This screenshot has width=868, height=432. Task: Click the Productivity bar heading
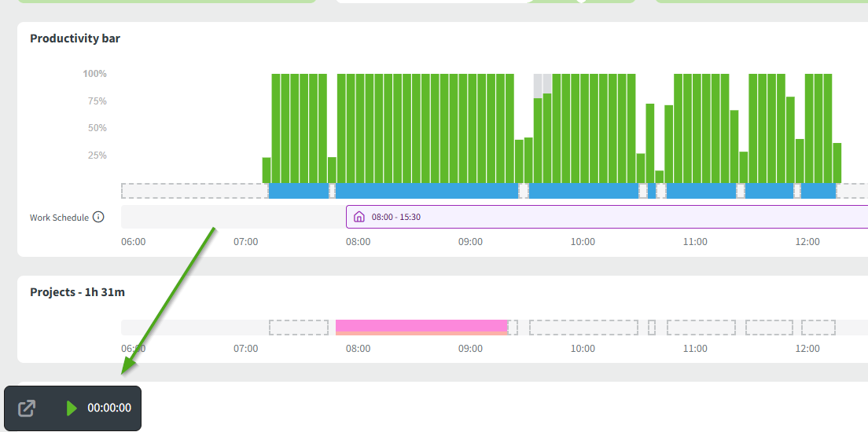(75, 38)
